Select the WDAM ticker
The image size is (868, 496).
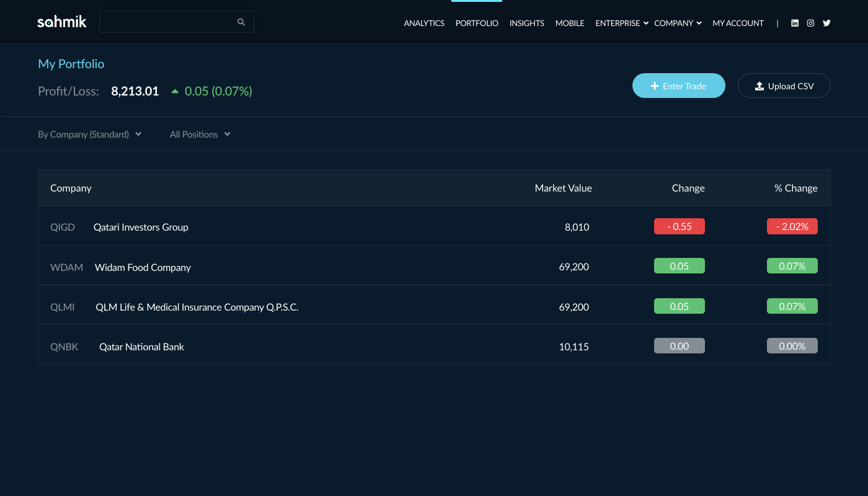pyautogui.click(x=66, y=267)
